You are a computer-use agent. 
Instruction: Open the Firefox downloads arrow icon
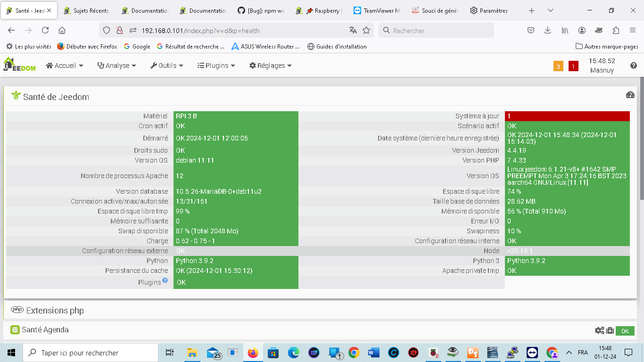tap(547, 31)
